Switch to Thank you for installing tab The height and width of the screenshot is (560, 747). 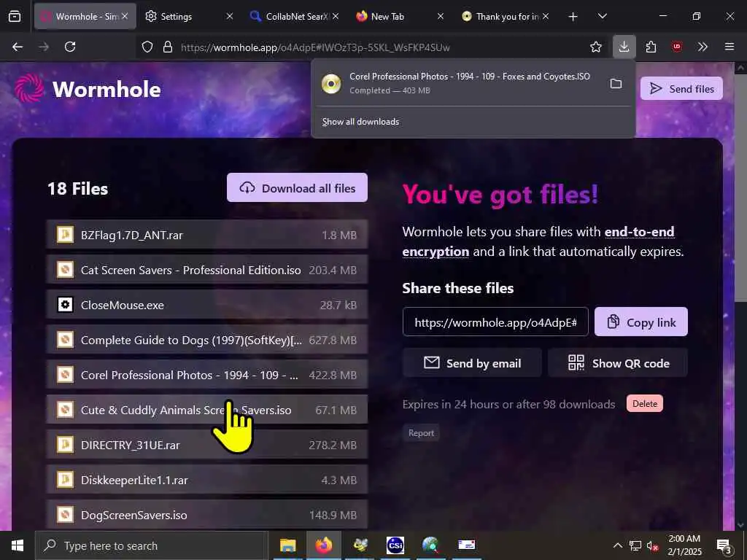pos(505,16)
